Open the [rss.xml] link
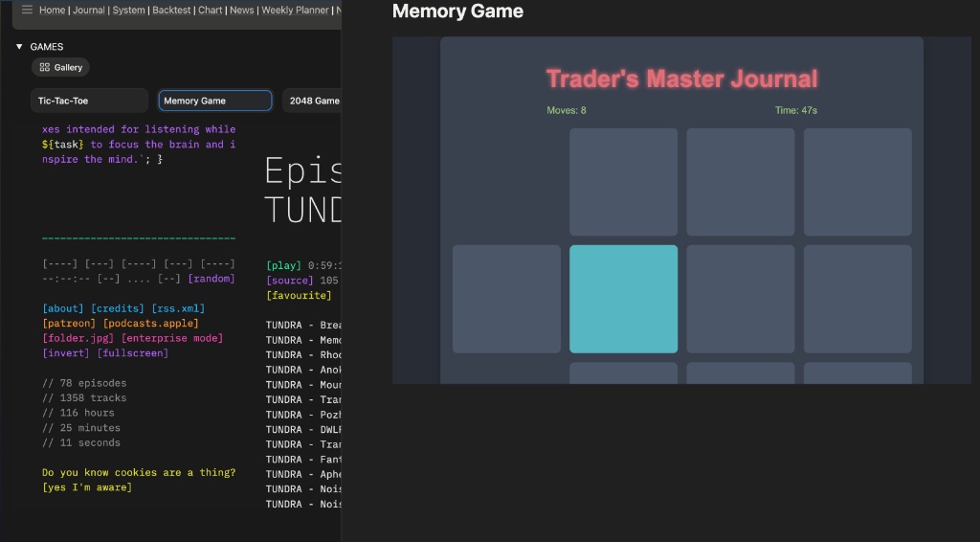 (178, 308)
